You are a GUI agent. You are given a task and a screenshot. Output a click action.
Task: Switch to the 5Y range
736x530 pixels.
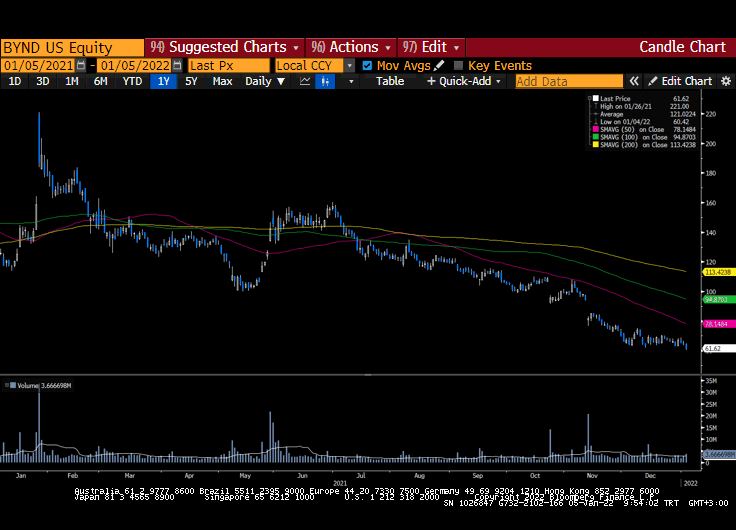tap(191, 81)
